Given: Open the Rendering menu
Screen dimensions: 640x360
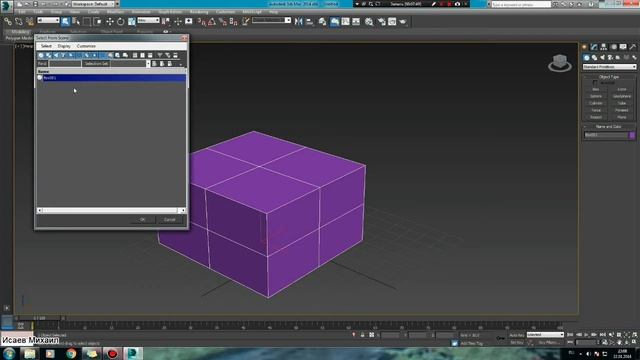Looking at the screenshot, I should pyautogui.click(x=199, y=12).
